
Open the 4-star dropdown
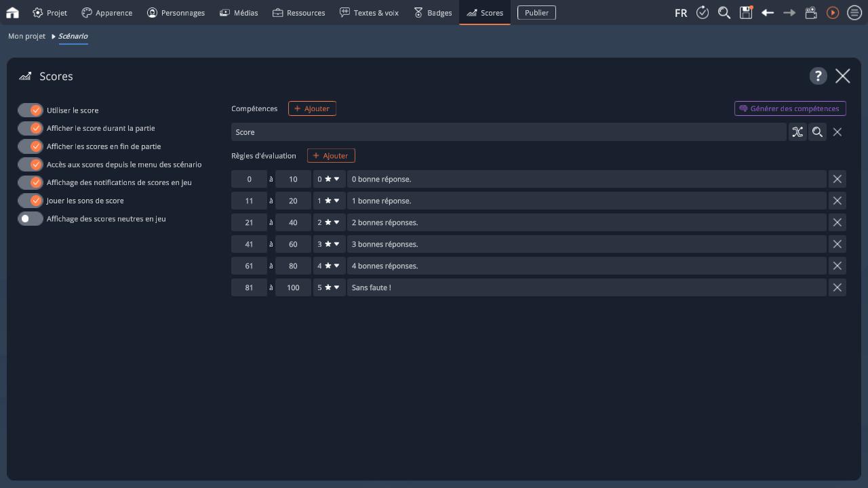(329, 266)
